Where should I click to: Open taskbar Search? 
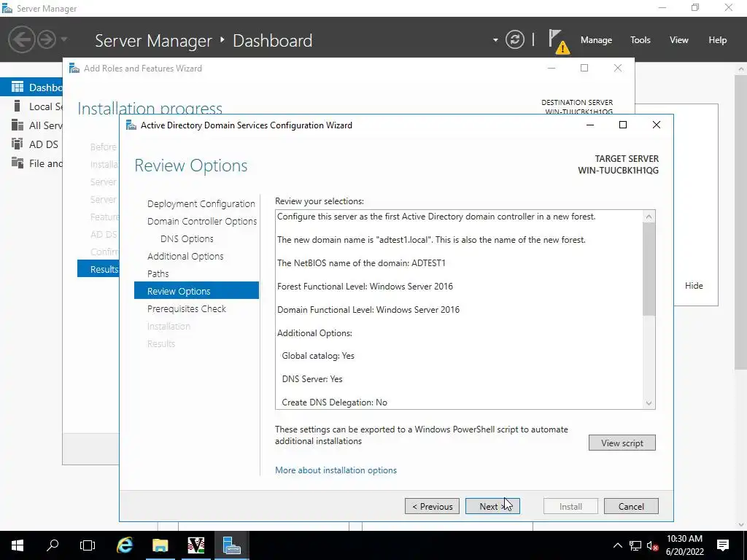click(53, 545)
